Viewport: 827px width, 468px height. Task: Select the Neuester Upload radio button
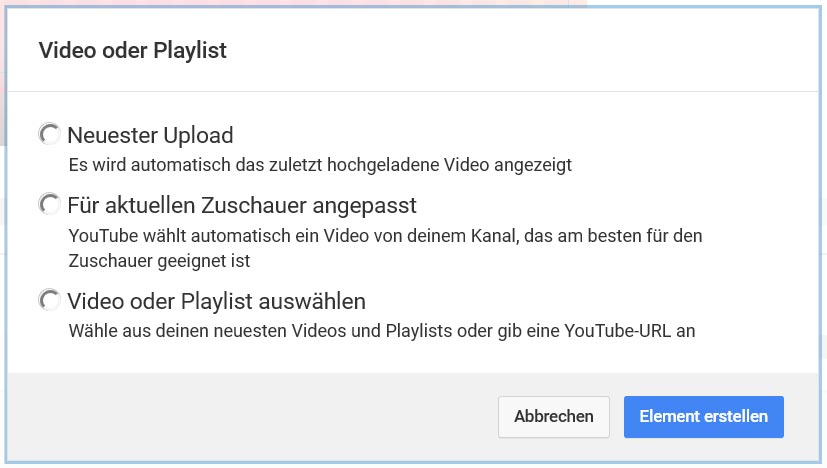coord(49,134)
